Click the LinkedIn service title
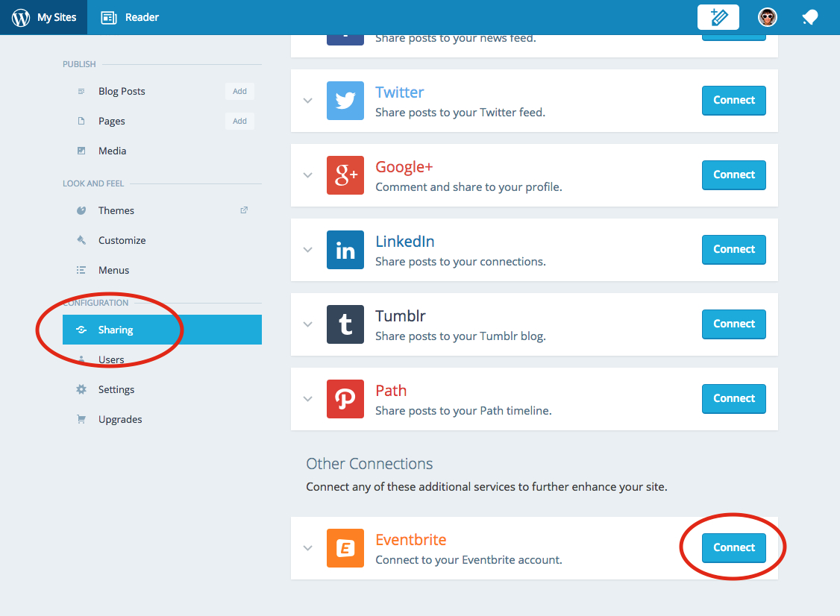 (405, 242)
